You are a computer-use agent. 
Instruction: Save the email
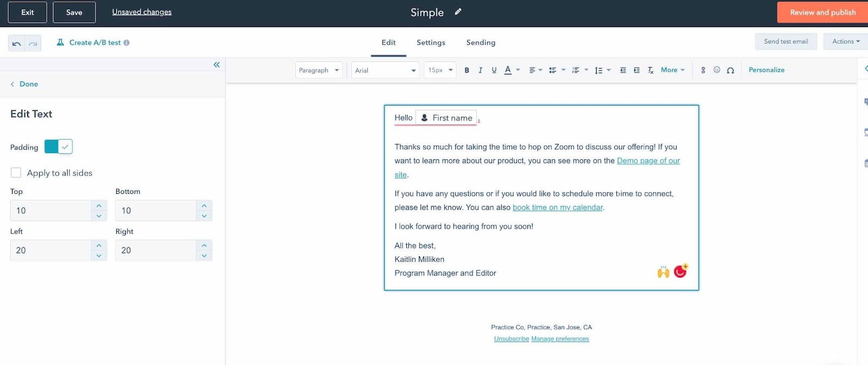74,12
